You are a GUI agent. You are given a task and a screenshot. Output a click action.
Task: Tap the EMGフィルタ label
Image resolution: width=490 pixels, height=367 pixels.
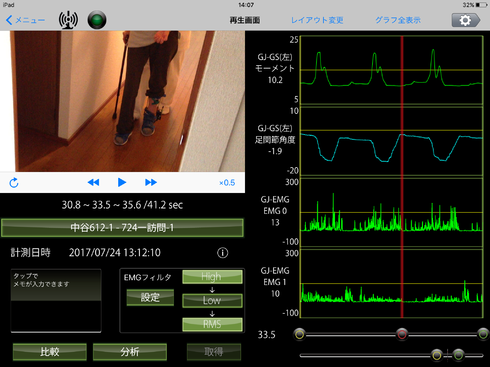[x=148, y=277]
